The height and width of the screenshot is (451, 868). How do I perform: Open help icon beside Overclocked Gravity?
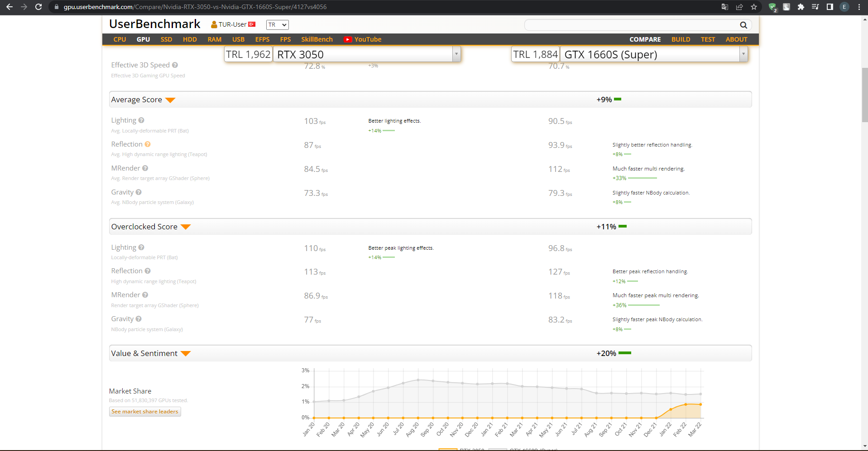coord(139,319)
